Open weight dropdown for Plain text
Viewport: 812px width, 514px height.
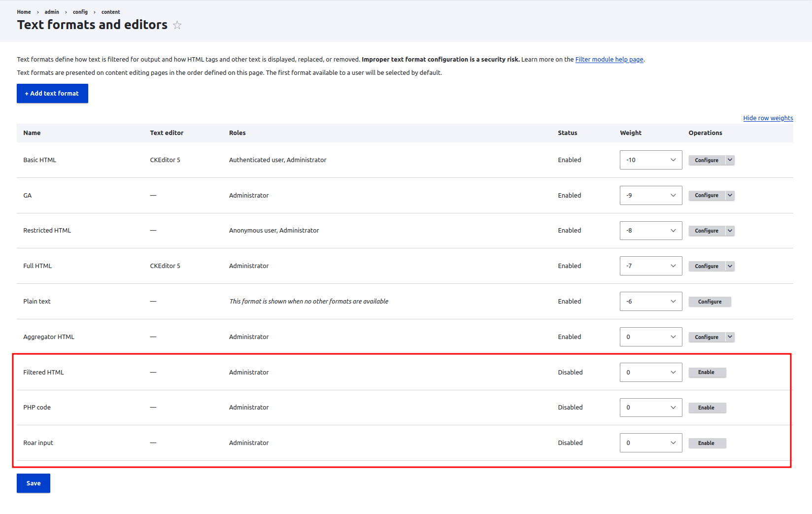(x=650, y=302)
